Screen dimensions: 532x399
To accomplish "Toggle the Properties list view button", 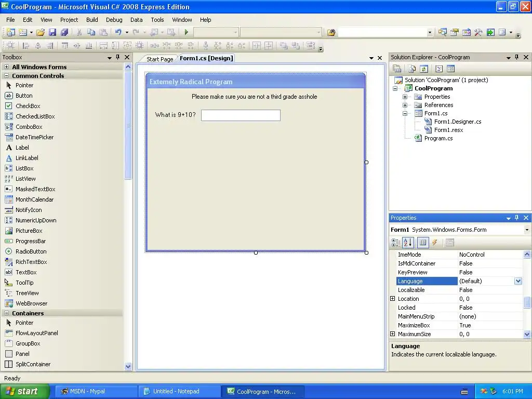I will tap(423, 242).
